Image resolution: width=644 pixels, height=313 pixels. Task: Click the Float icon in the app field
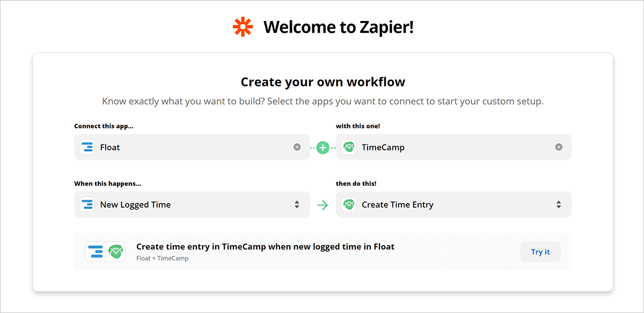[x=87, y=147]
